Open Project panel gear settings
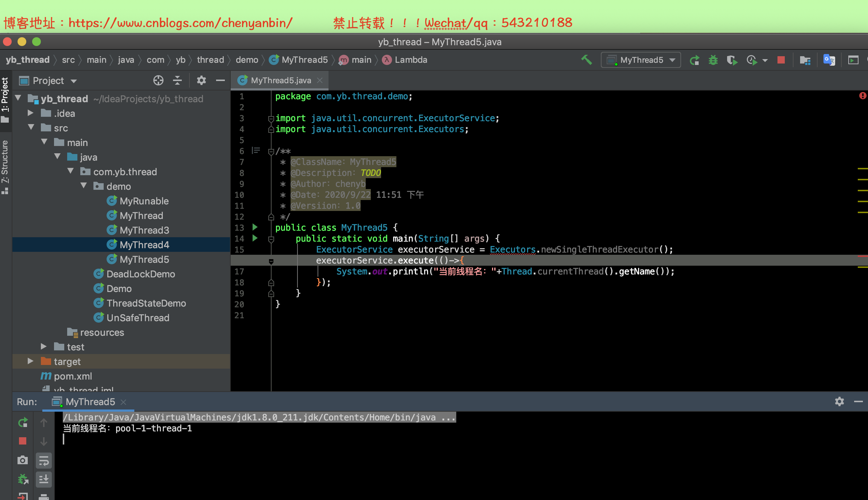This screenshot has width=868, height=500. point(201,80)
